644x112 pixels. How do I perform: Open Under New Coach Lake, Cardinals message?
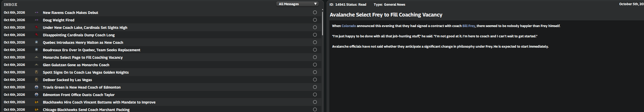tap(85, 28)
